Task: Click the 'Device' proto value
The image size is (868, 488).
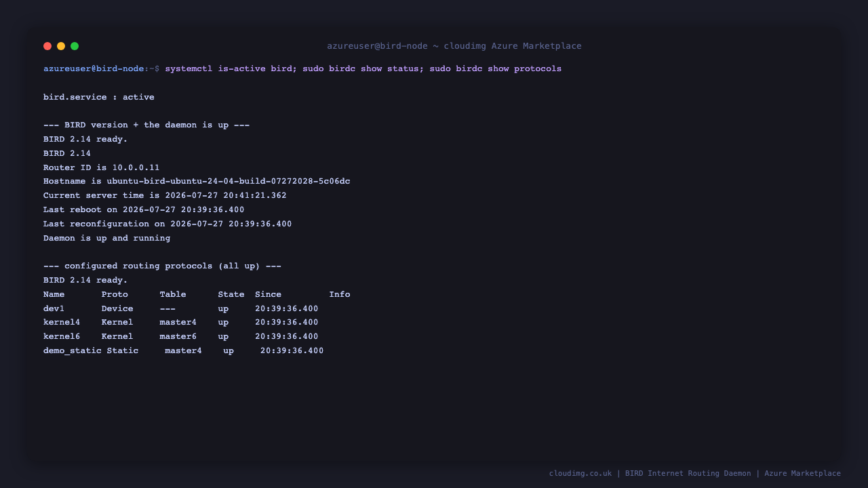Action: coord(117,309)
